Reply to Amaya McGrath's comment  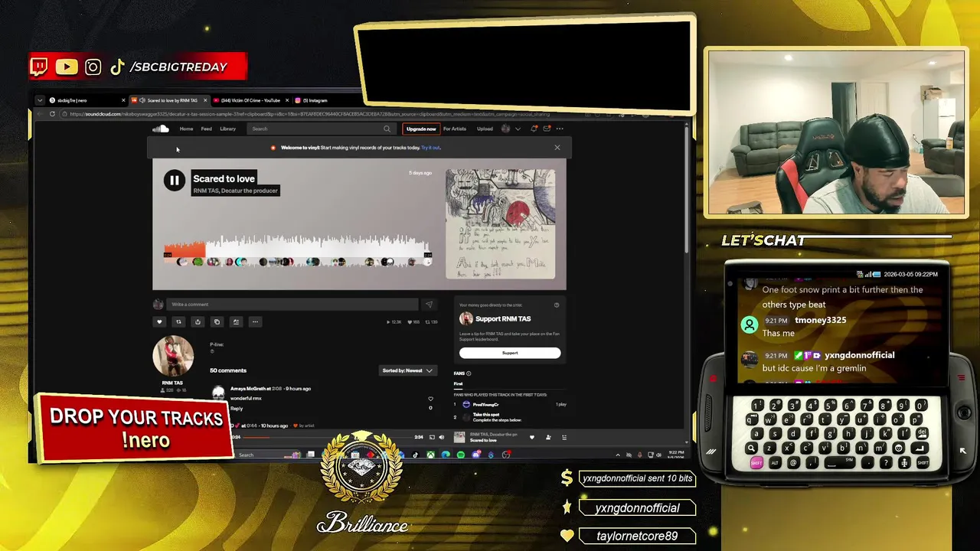point(237,409)
